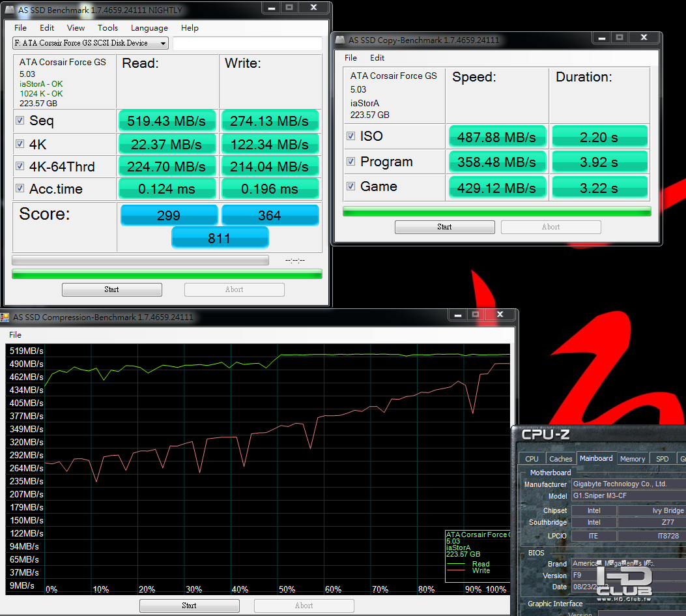686x616 pixels.
Task: Open Edit menu in Copy-Benchmark window
Action: [377, 58]
